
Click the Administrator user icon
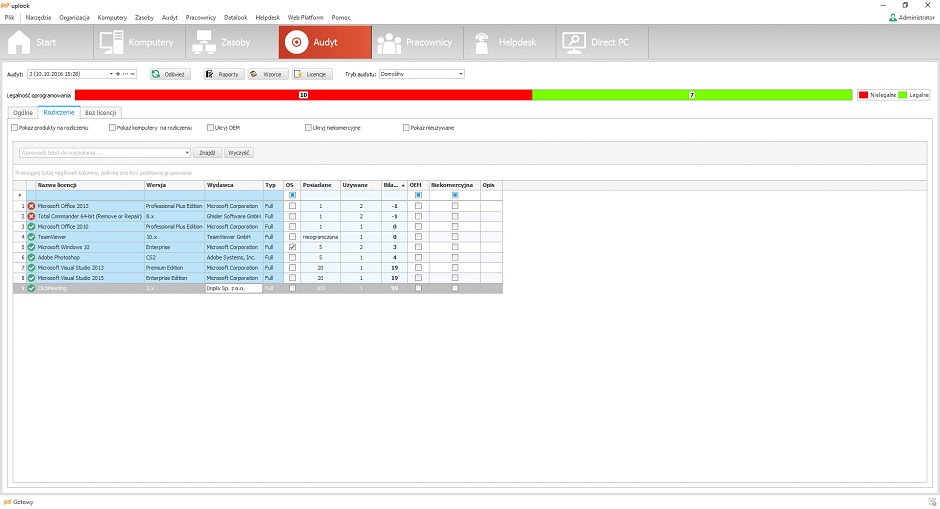tap(893, 17)
